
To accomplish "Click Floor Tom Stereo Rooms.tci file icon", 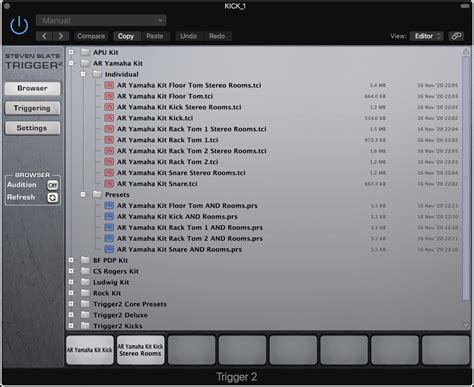I will [109, 85].
